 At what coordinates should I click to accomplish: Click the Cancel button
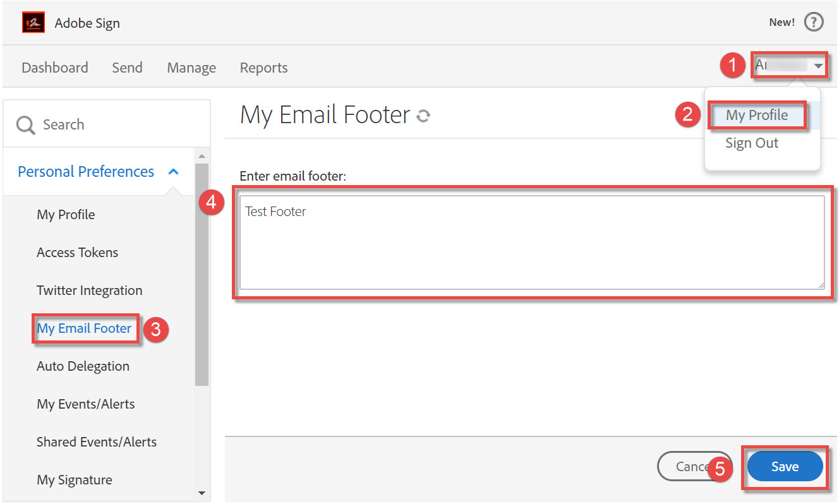[689, 467]
